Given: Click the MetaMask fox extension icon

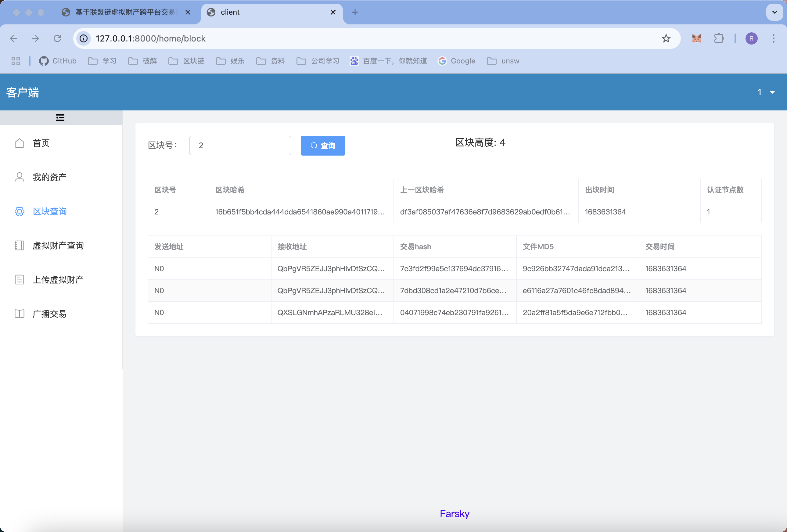Looking at the screenshot, I should pyautogui.click(x=696, y=38).
